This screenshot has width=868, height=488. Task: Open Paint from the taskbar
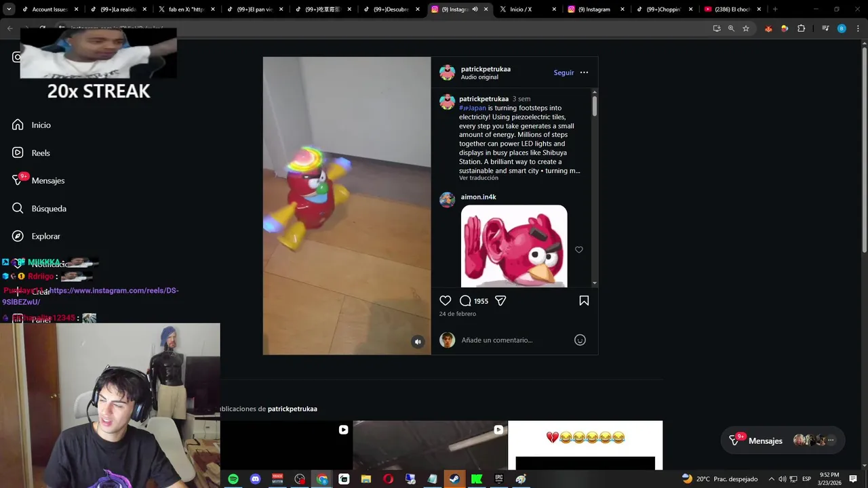[521, 479]
